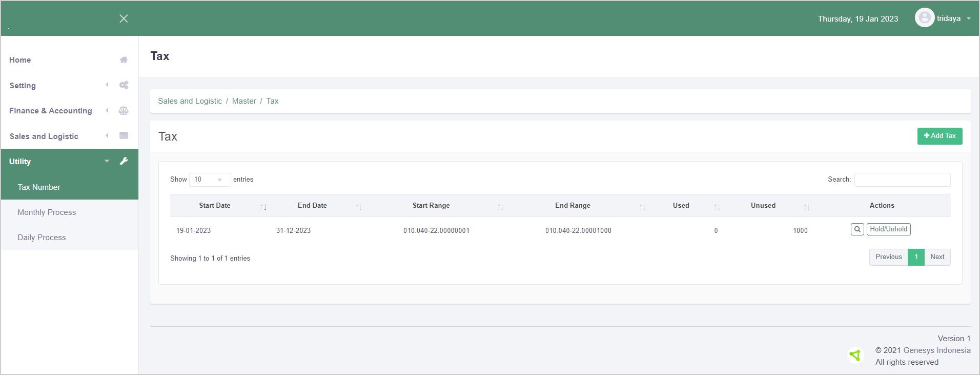Click the tridaya user avatar icon
The width and height of the screenshot is (980, 375).
click(x=924, y=18)
